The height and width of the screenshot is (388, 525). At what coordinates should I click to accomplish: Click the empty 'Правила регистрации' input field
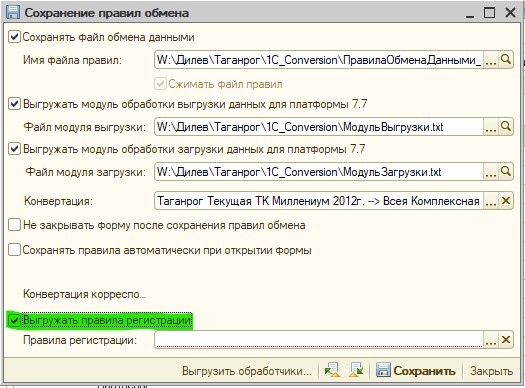(319, 340)
